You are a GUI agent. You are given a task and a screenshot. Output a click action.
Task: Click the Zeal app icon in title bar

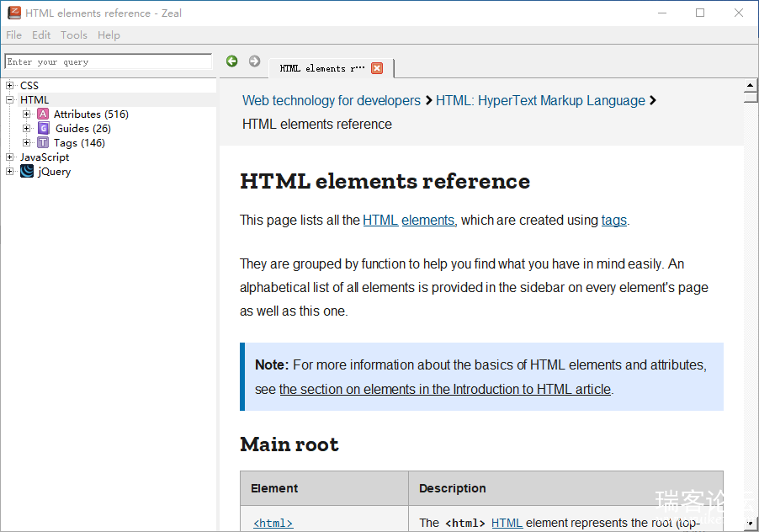[13, 13]
